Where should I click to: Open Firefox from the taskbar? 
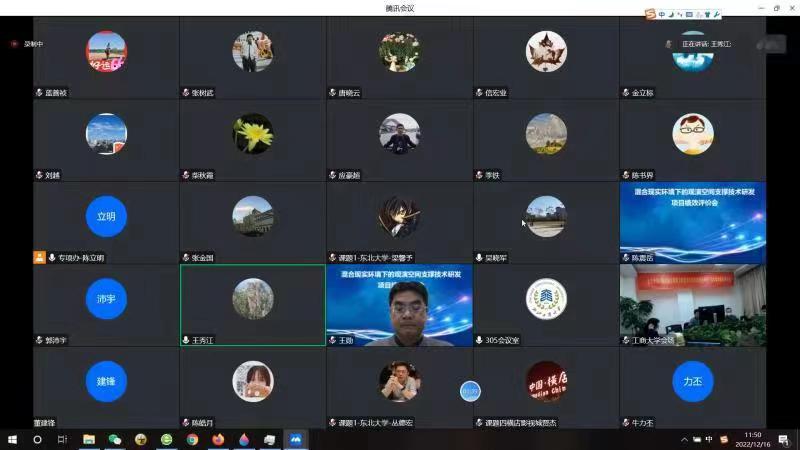(218, 439)
